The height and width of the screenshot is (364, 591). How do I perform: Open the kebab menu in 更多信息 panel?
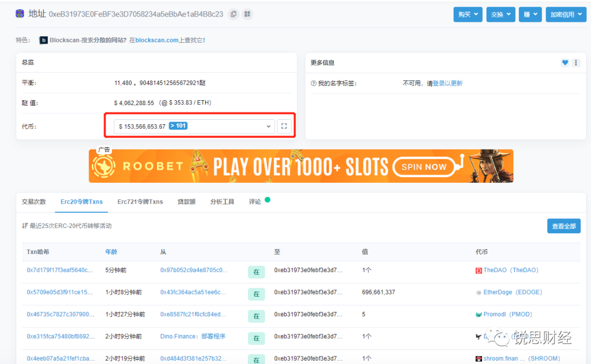(576, 62)
